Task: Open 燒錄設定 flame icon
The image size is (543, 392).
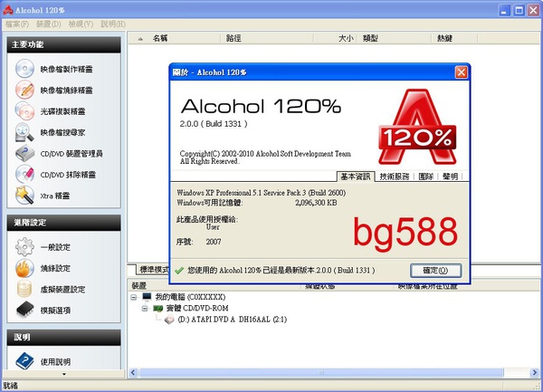Action: point(24,268)
